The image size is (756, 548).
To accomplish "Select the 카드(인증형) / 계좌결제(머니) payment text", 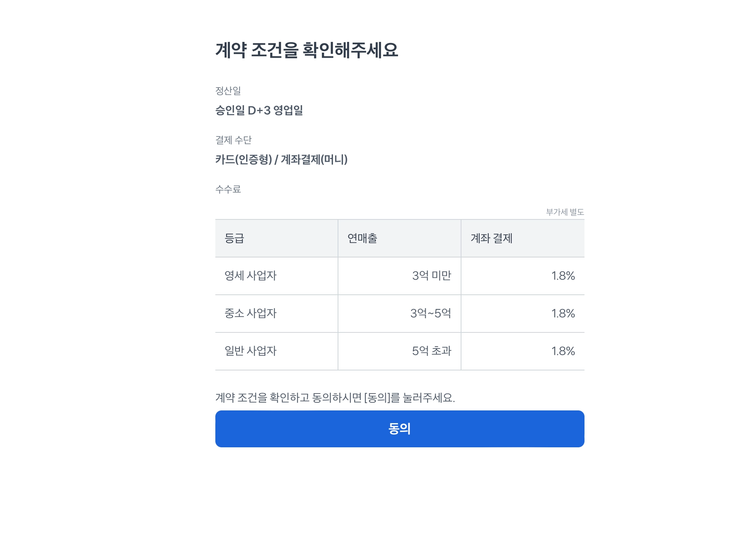I will pyautogui.click(x=281, y=159).
